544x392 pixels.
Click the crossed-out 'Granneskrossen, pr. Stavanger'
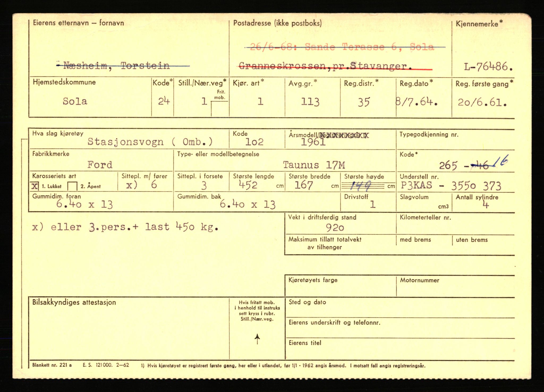click(325, 66)
